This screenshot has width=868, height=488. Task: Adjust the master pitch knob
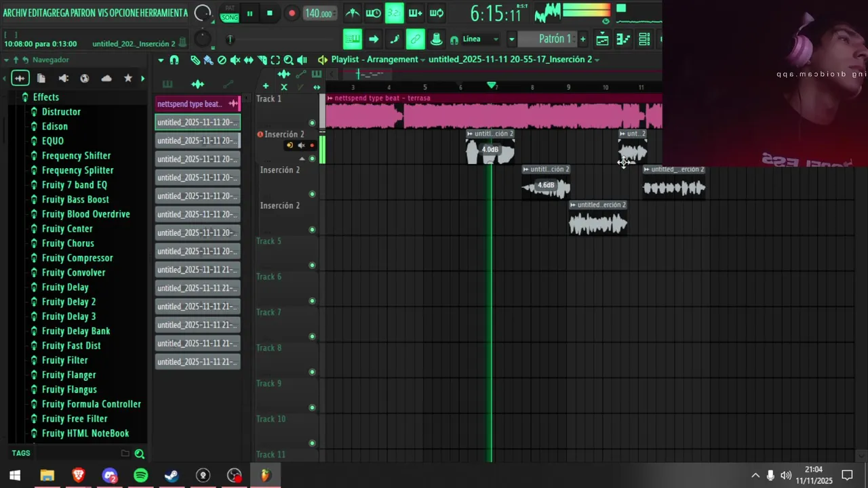pyautogui.click(x=202, y=39)
